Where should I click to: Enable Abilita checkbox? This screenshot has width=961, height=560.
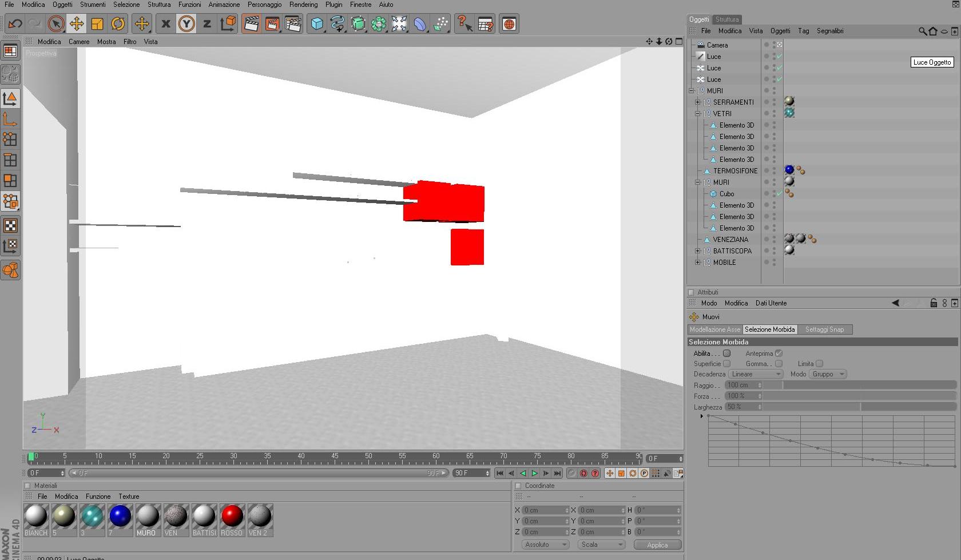click(727, 354)
